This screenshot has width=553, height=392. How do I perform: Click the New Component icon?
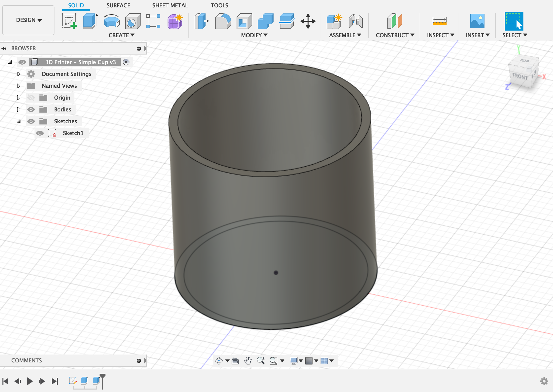334,21
